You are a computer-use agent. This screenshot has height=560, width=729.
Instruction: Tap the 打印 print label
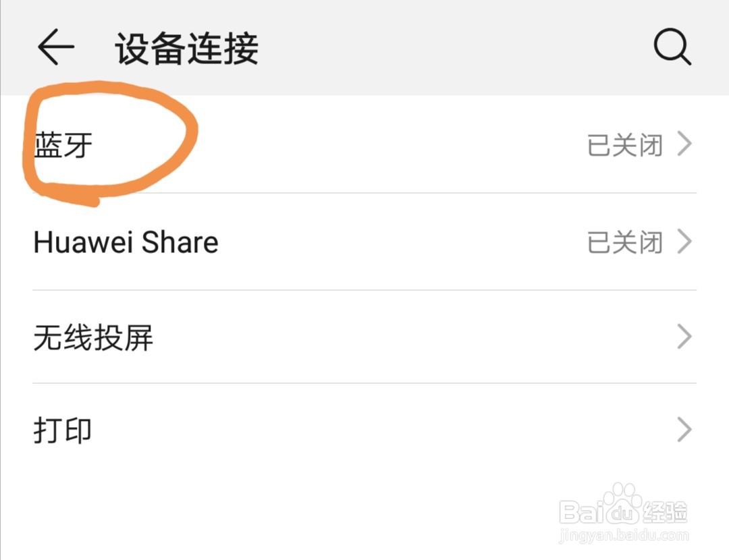63,430
